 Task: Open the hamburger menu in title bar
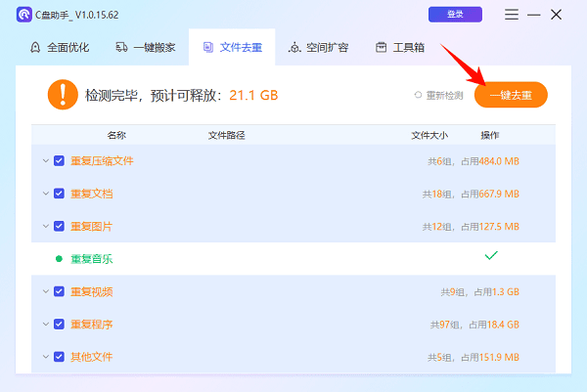[511, 15]
